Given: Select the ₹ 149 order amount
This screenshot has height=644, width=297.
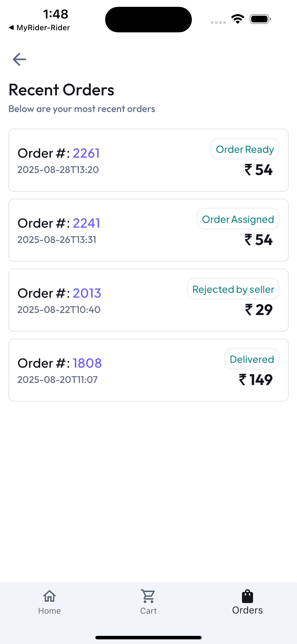Looking at the screenshot, I should pos(256,380).
